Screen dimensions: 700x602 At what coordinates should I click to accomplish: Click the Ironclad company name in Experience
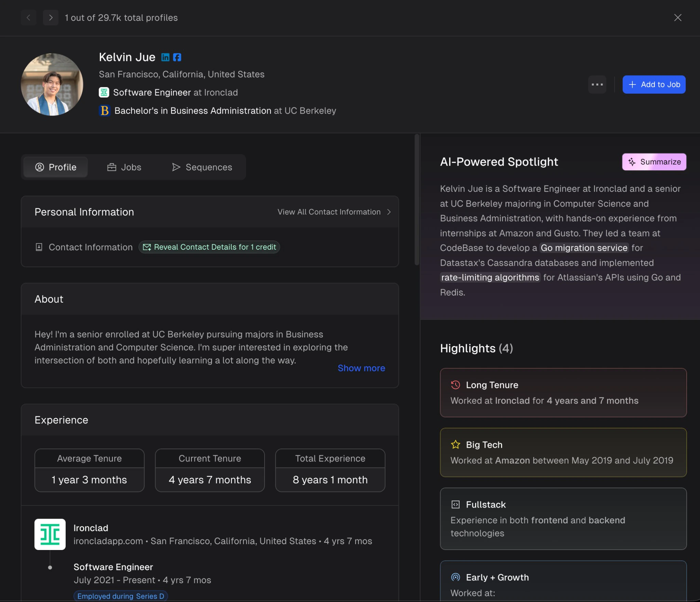91,528
